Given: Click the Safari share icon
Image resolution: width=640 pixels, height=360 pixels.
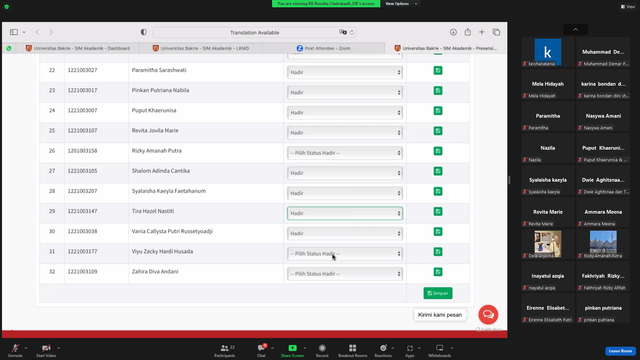Looking at the screenshot, I should click(x=468, y=32).
